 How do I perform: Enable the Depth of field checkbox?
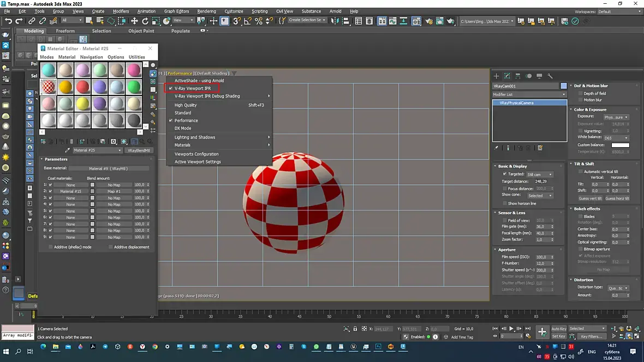coord(580,94)
